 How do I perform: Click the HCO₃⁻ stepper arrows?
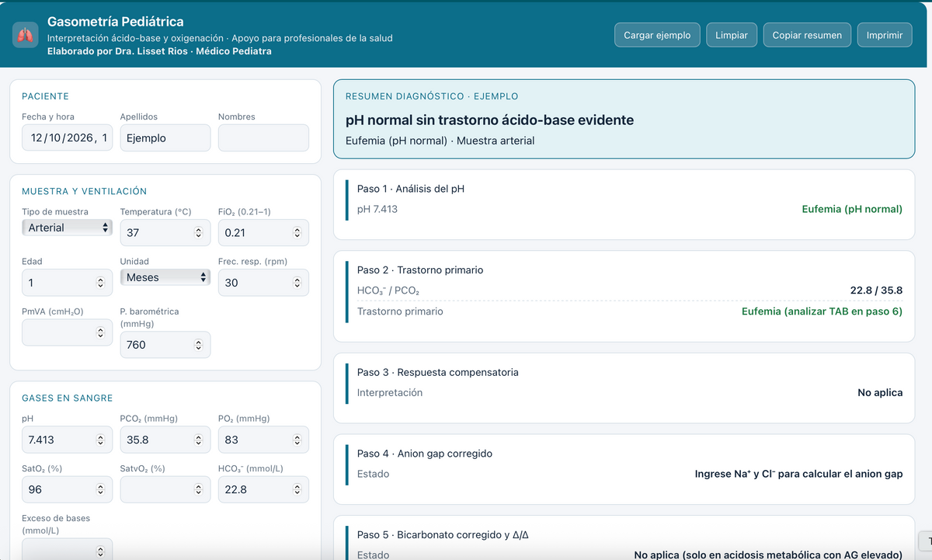pyautogui.click(x=297, y=489)
